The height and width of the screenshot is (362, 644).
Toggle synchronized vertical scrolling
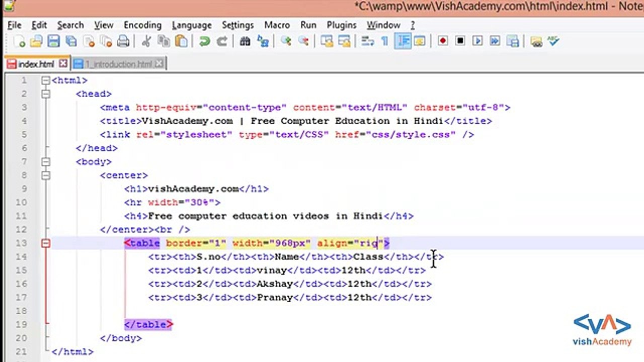327,41
